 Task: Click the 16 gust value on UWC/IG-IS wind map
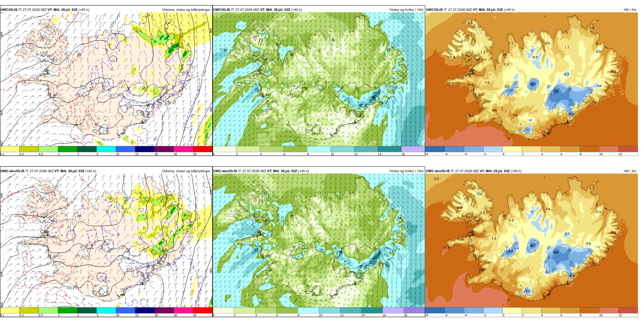[374, 98]
